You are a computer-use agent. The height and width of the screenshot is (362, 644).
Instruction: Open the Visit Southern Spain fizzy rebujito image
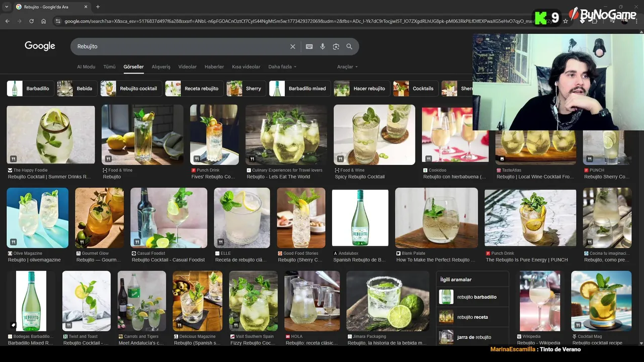[x=253, y=301]
